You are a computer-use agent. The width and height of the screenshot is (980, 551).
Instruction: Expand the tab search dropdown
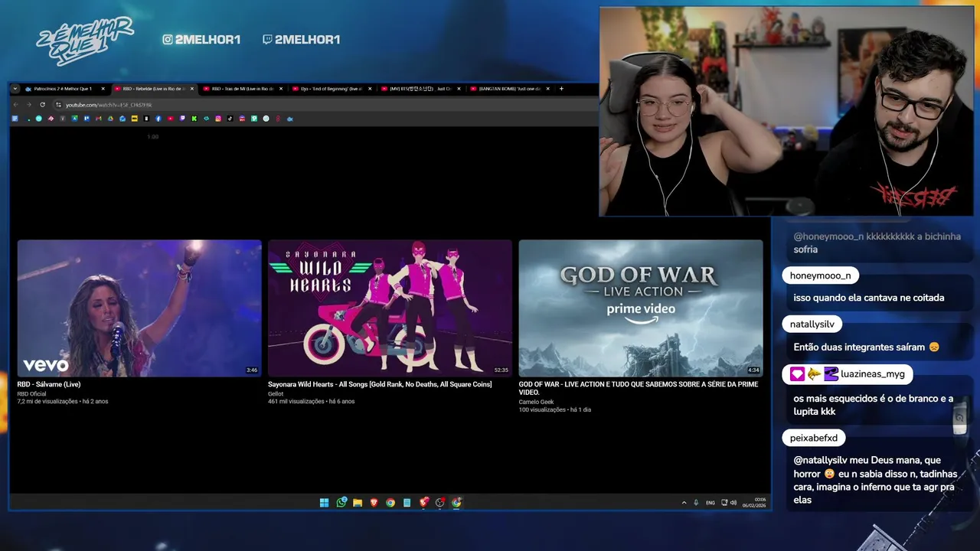pyautogui.click(x=15, y=89)
